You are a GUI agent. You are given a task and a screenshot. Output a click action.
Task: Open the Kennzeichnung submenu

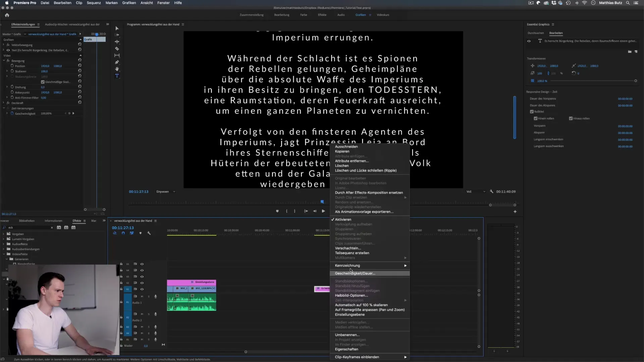[370, 265]
